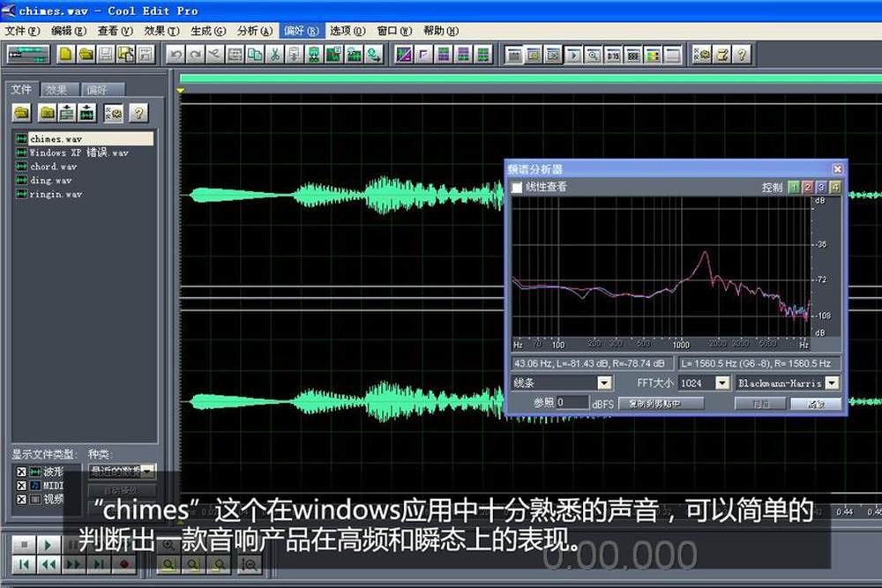Click the file panel help question mark icon
The image size is (882, 588).
pos(138,113)
